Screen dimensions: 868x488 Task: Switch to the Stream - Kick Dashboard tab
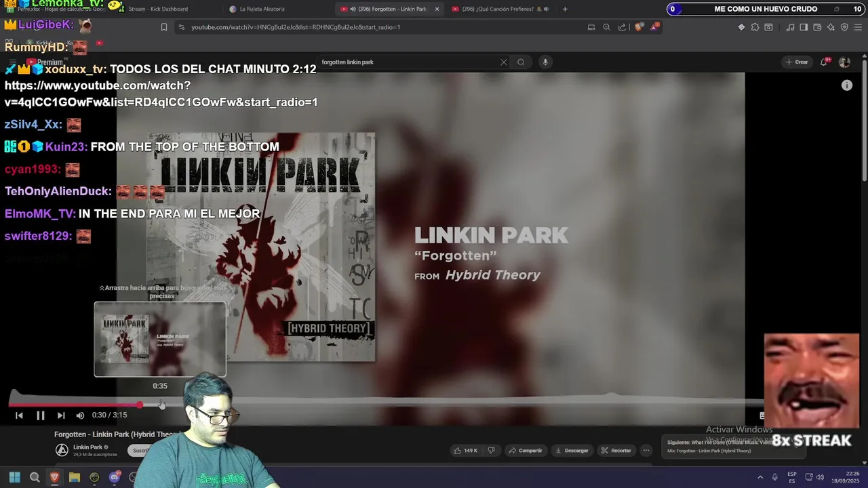158,9
